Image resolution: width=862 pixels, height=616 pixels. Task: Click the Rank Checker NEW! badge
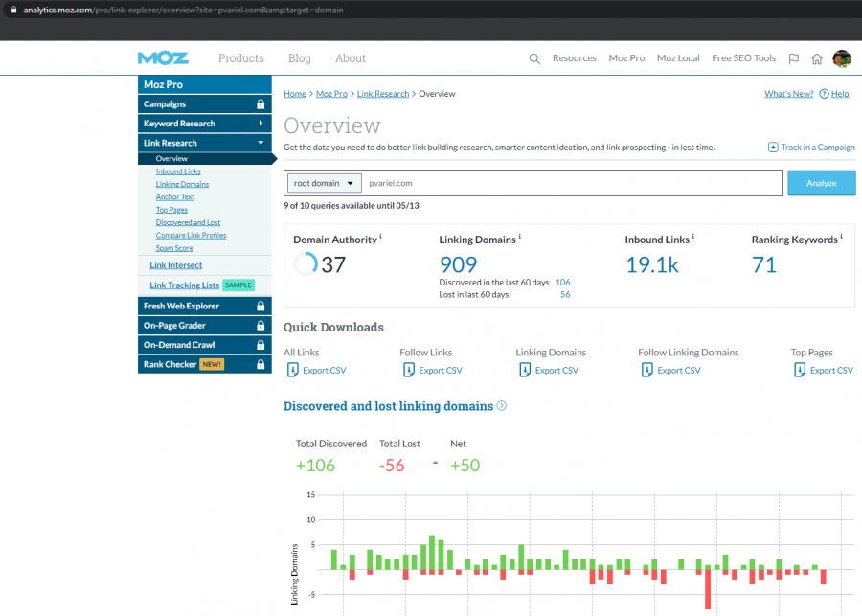click(x=211, y=364)
